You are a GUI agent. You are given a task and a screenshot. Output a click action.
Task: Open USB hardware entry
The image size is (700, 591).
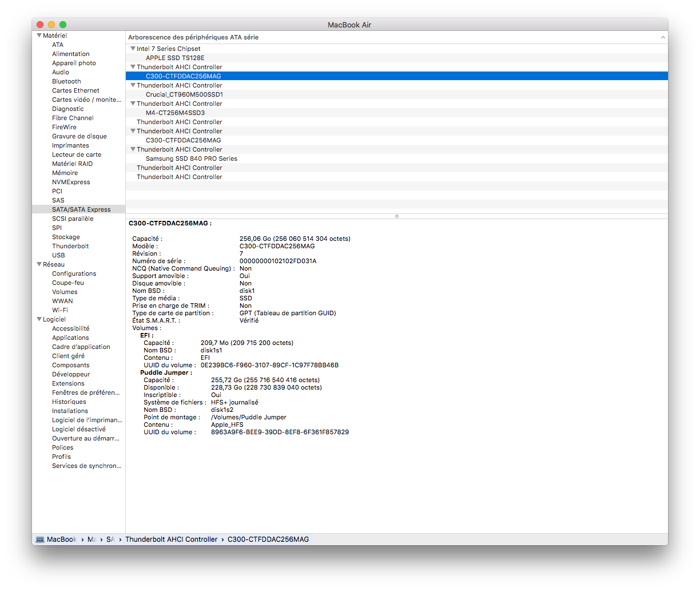pyautogui.click(x=58, y=255)
